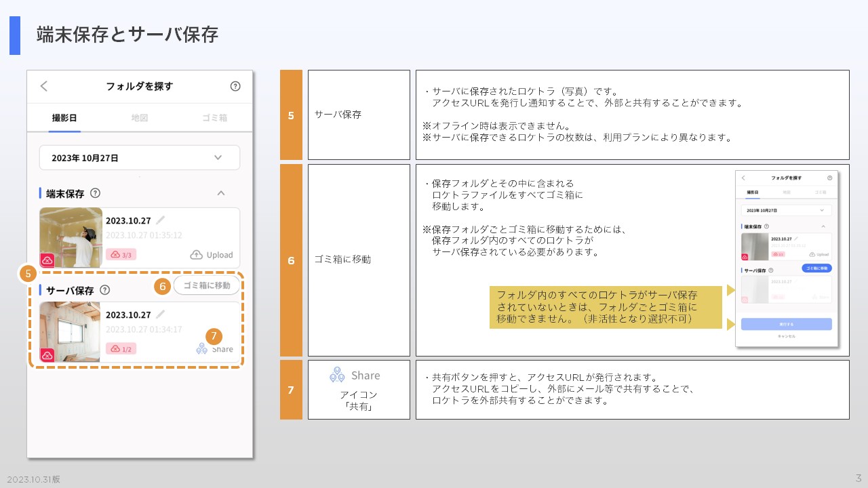Screen dimensions: 868x488
Task: Click the サーバ保存 label in table row 5
Action: coord(338,115)
